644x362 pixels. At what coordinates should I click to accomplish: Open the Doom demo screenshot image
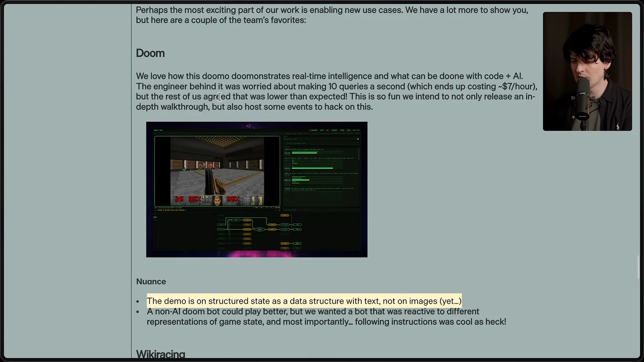pyautogui.click(x=257, y=189)
